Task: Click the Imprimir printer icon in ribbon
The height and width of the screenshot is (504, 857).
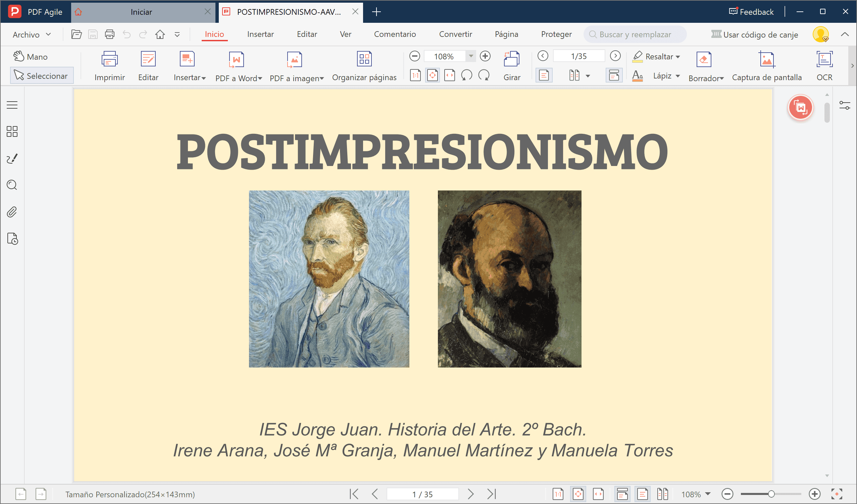Action: point(109,59)
